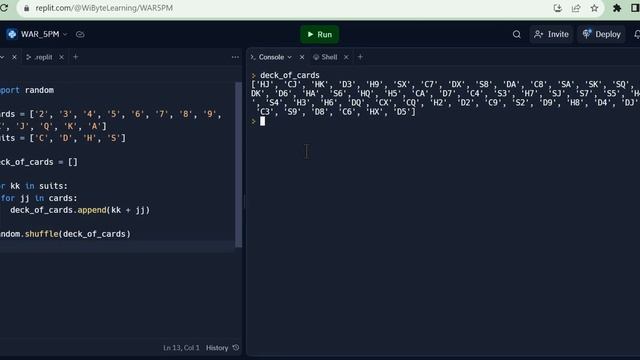Open file History in status bar
This screenshot has width=640, height=360.
click(x=217, y=348)
